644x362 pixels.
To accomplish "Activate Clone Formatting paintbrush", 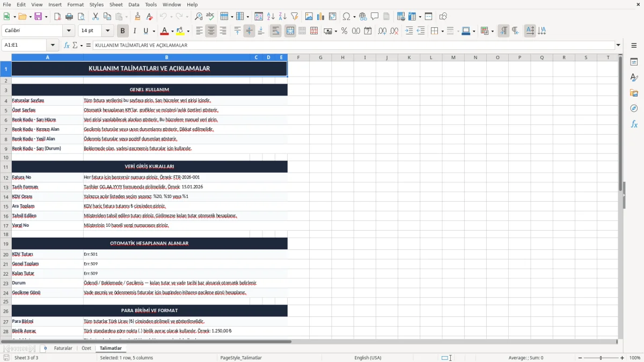I will tap(138, 17).
